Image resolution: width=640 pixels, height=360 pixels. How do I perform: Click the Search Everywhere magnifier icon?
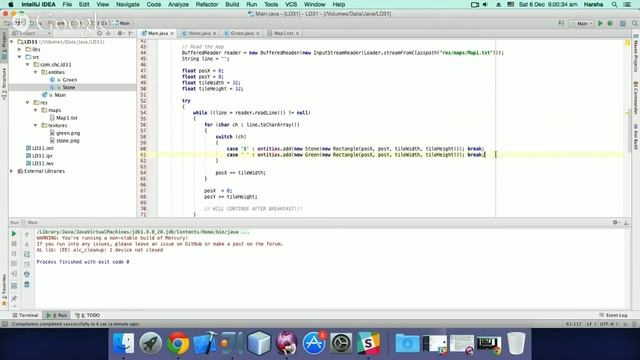(x=635, y=23)
